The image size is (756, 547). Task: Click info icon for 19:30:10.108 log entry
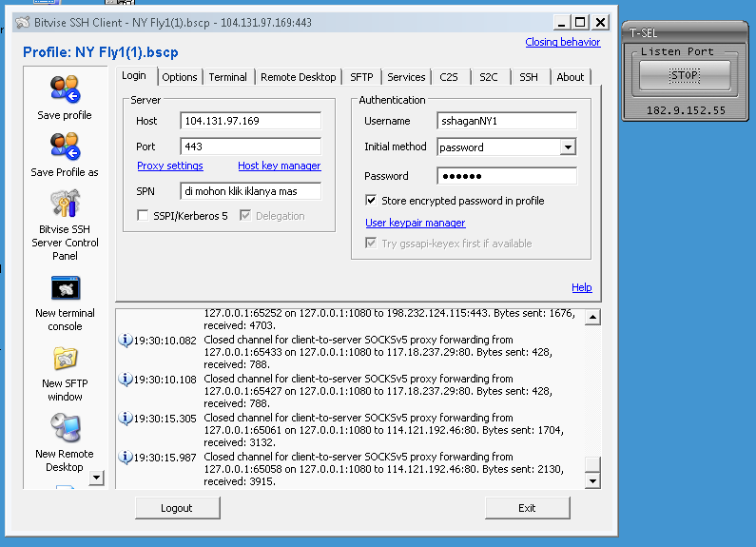(125, 380)
